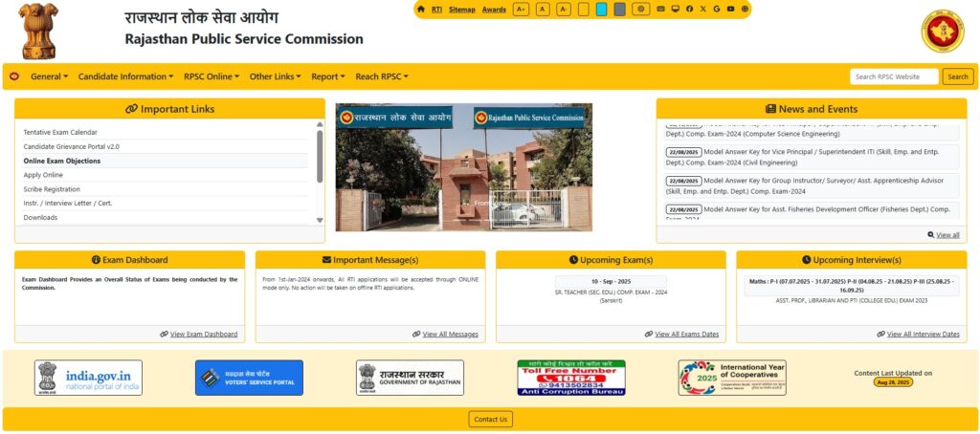
Task: Click the small RPSC logo left of General menu
Action: coord(14,76)
